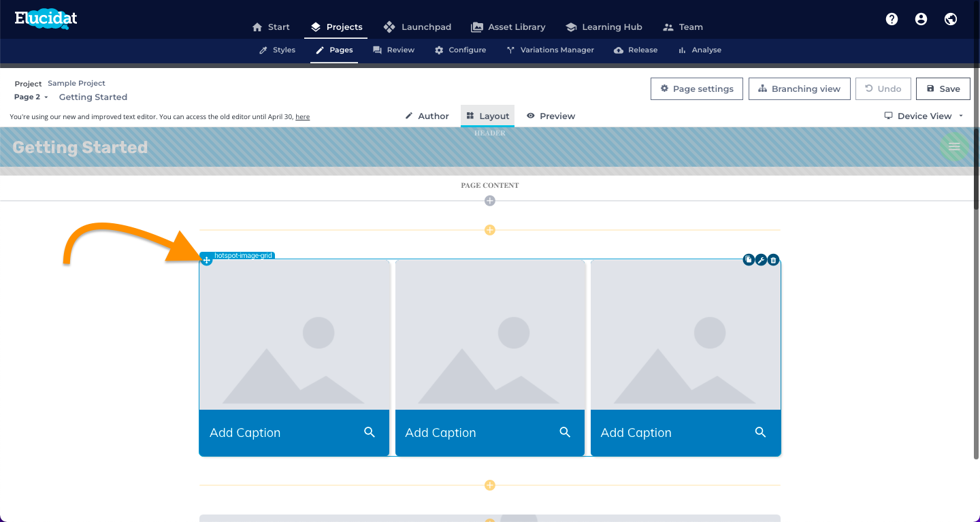Click the move handle on hotspot-image-grid

pyautogui.click(x=207, y=260)
